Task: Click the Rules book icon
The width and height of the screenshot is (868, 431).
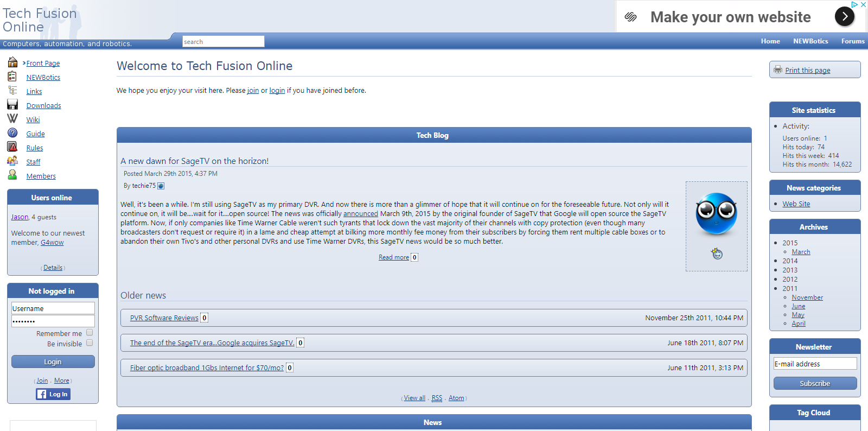Action: pos(12,147)
